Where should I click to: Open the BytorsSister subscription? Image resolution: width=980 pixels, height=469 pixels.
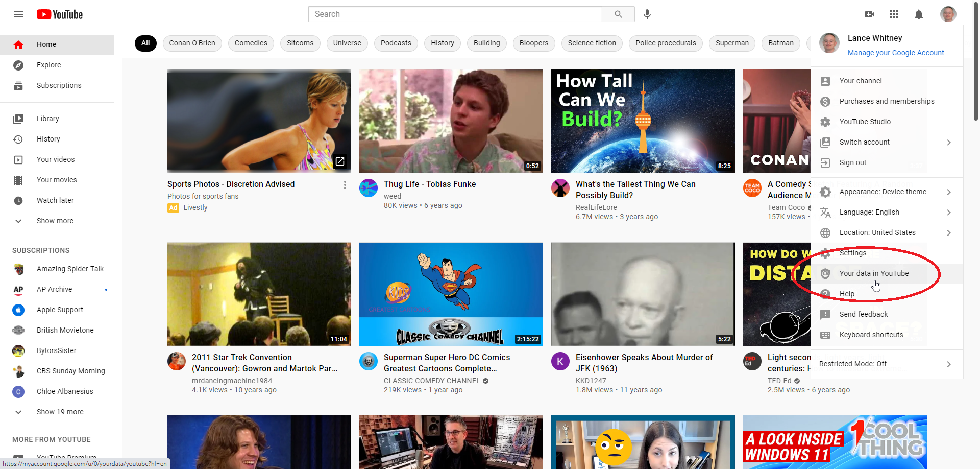pos(57,350)
